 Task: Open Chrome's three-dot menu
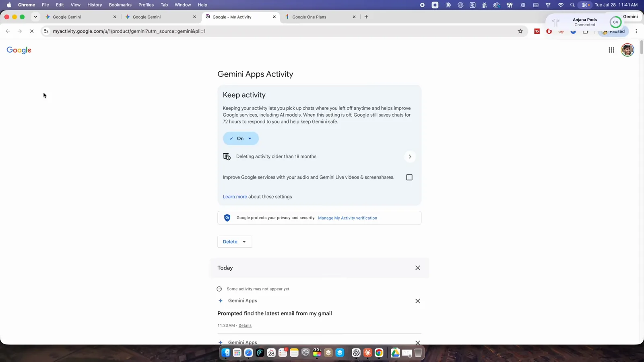pos(636,31)
